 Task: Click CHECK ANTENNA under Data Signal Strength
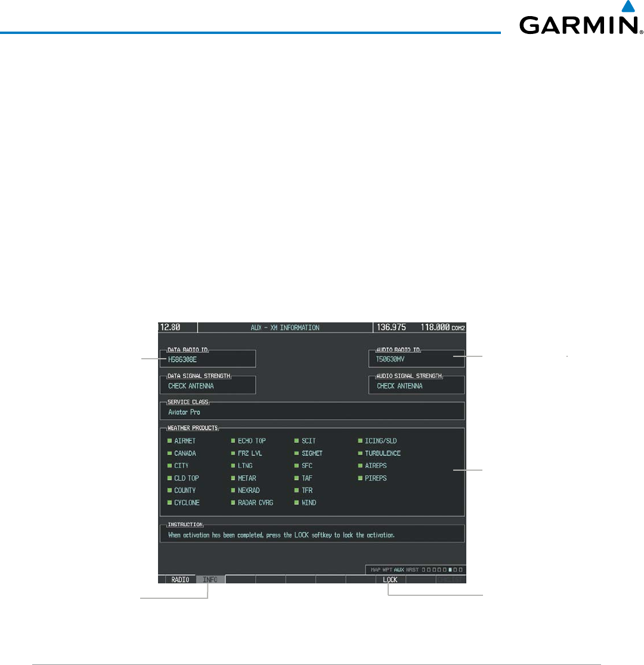tap(191, 386)
